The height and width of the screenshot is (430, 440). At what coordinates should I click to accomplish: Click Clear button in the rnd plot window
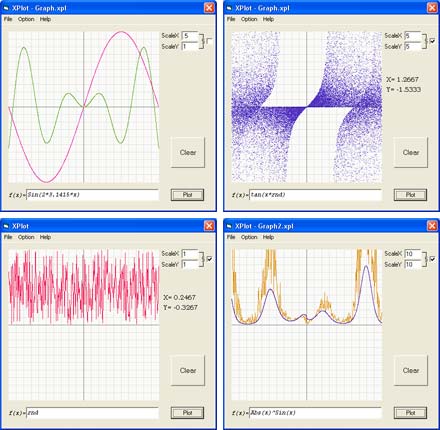188,370
